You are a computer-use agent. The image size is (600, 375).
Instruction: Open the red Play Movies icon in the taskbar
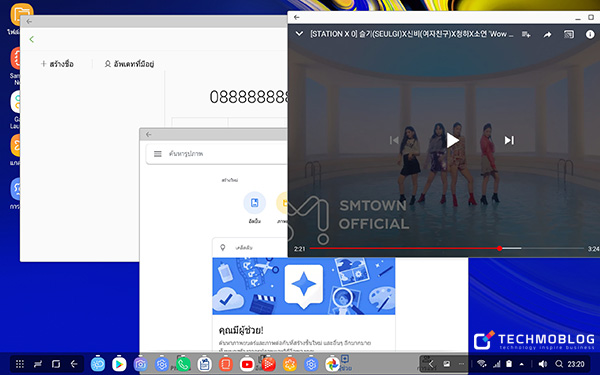pos(268,364)
